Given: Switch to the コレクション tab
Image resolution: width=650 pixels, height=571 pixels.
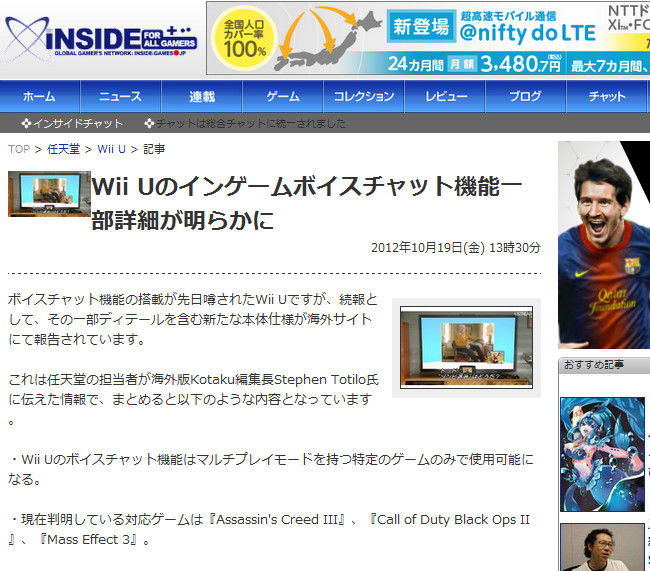Looking at the screenshot, I should click(364, 97).
